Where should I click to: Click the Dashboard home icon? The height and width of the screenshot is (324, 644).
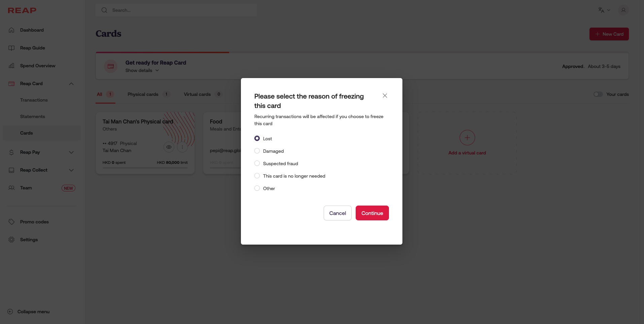11,30
